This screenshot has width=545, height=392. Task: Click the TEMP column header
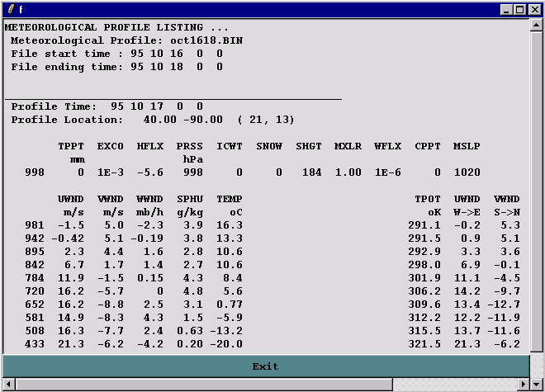(x=230, y=199)
